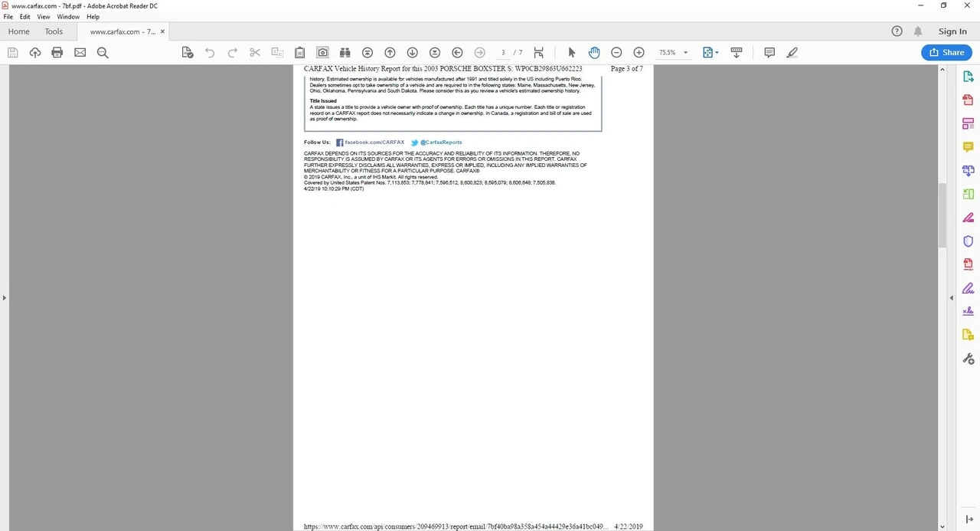The width and height of the screenshot is (980, 531).
Task: Zoom in with plus button
Action: (639, 52)
